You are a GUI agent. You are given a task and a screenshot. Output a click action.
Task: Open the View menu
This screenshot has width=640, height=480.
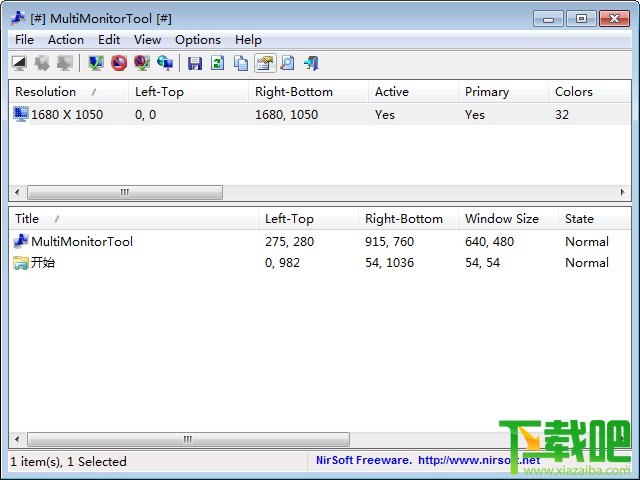pos(147,40)
